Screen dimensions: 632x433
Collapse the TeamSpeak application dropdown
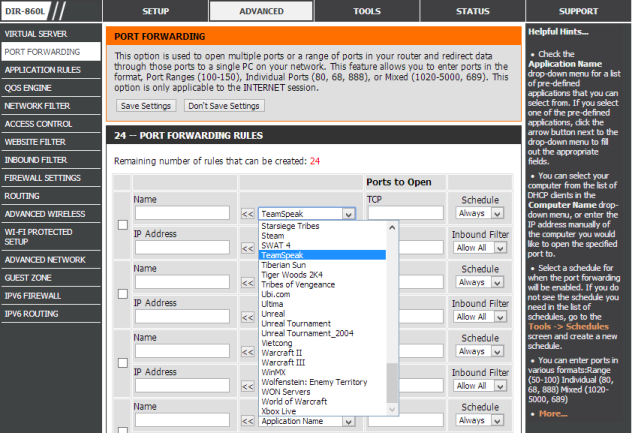(349, 214)
